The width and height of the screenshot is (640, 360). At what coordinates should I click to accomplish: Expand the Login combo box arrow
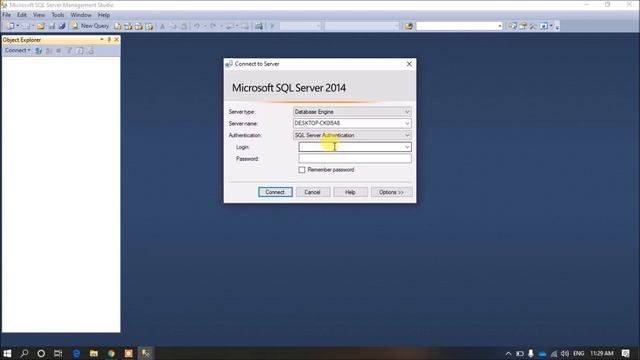pyautogui.click(x=407, y=147)
